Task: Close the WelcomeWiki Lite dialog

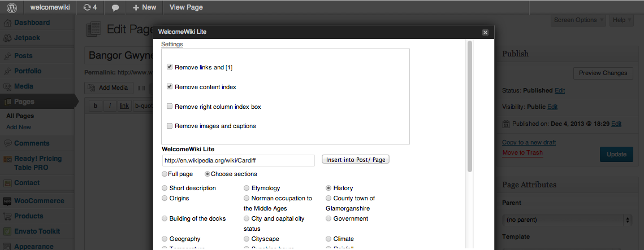Action: [x=485, y=32]
